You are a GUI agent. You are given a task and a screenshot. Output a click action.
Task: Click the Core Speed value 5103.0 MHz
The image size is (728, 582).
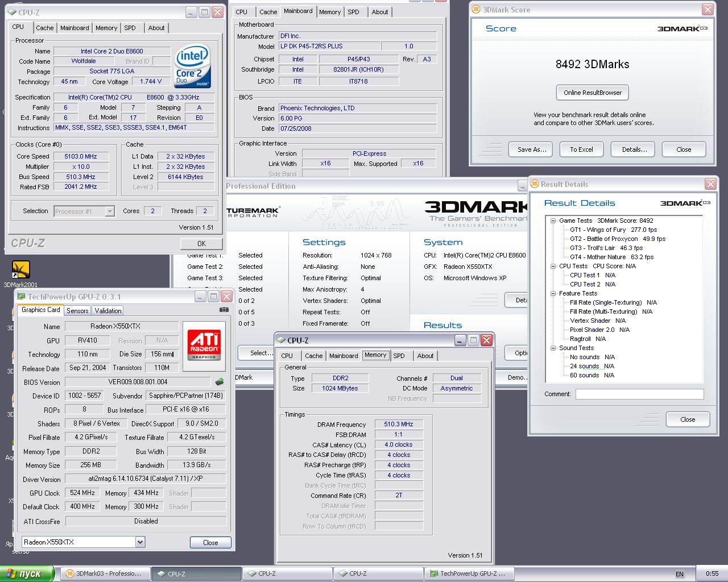81,156
